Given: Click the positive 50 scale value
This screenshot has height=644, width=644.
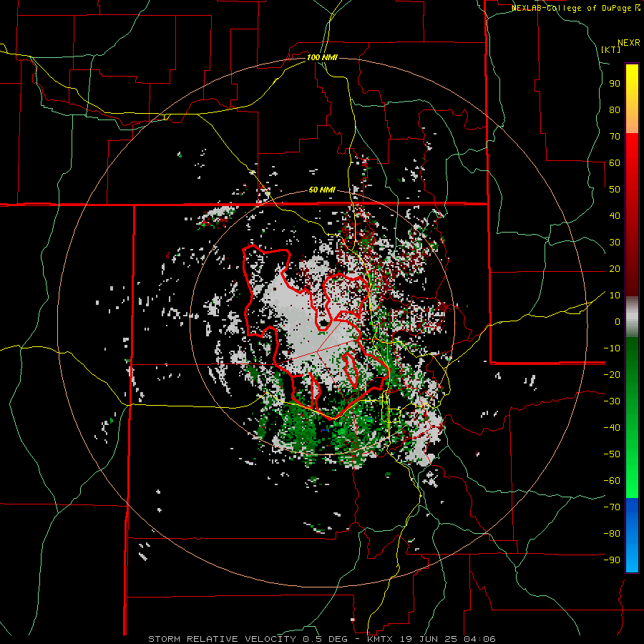Looking at the screenshot, I should click(x=615, y=190).
